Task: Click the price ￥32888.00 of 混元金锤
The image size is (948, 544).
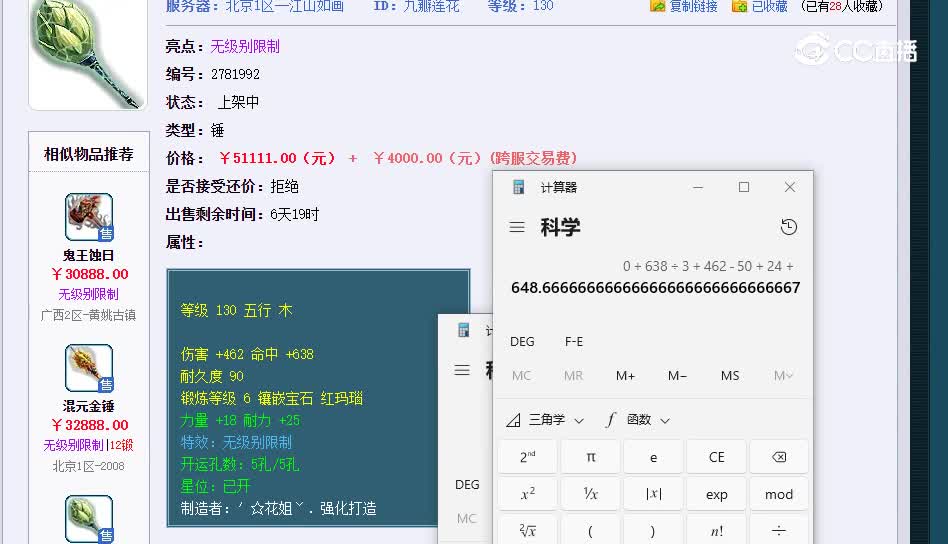Action: (x=89, y=426)
